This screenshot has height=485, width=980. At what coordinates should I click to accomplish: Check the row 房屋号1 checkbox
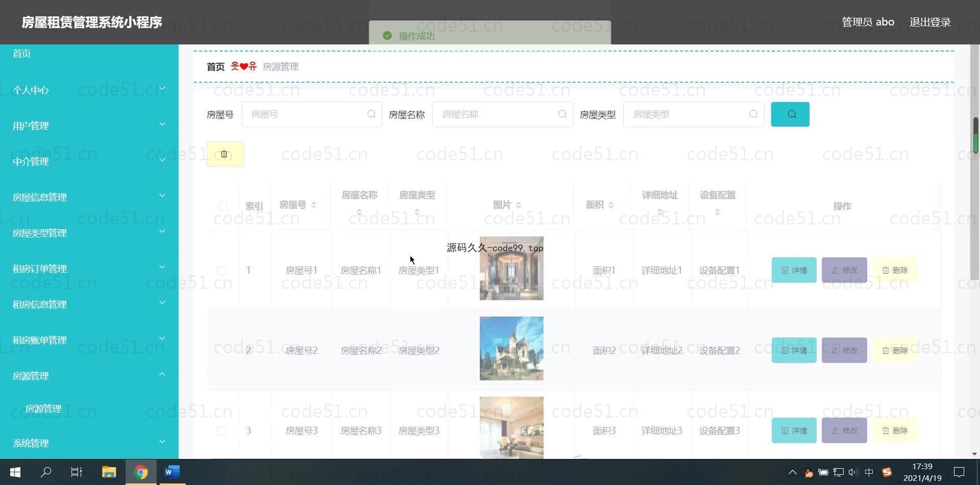coord(222,271)
